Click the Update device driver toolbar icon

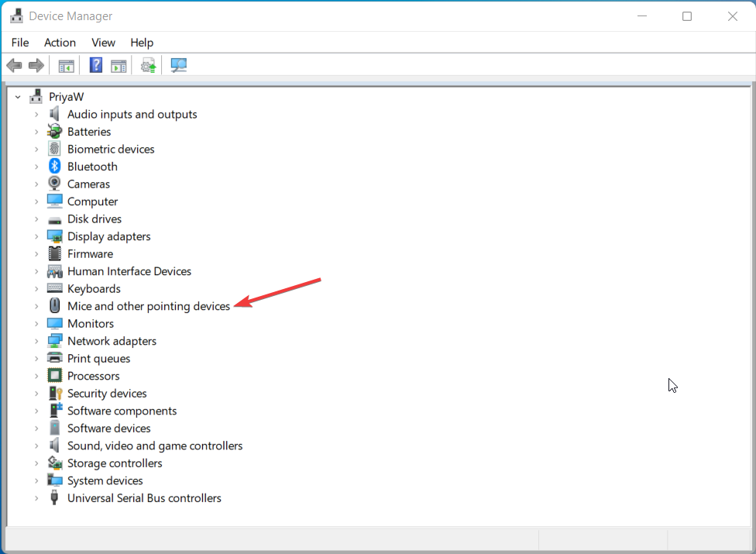(149, 65)
